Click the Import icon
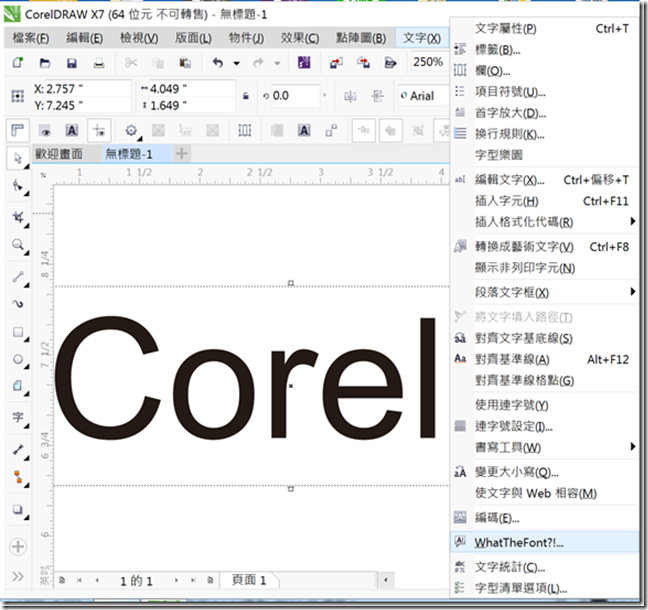 336,63
